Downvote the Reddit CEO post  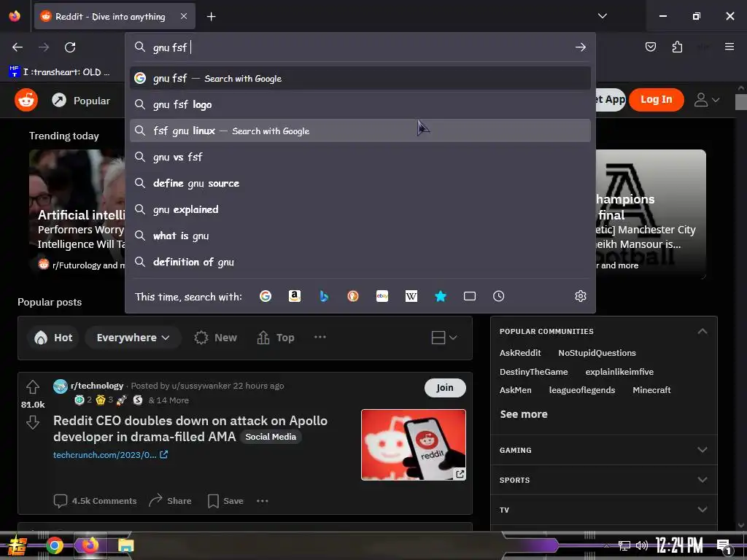(x=33, y=422)
